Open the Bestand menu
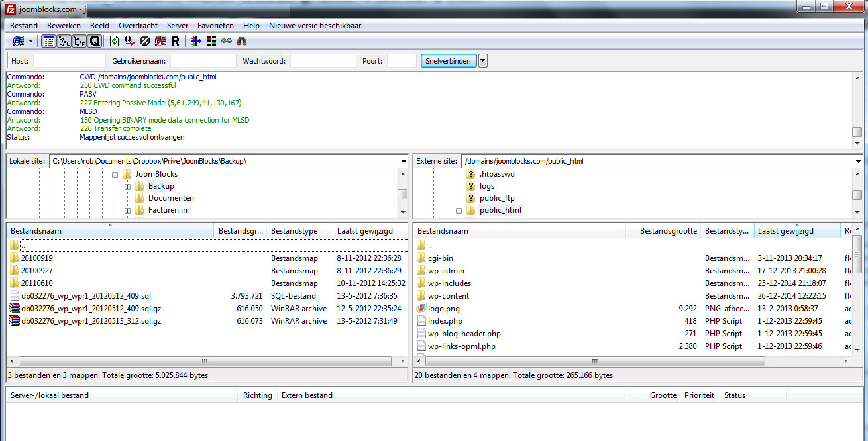Image resolution: width=868 pixels, height=441 pixels. 24,26
